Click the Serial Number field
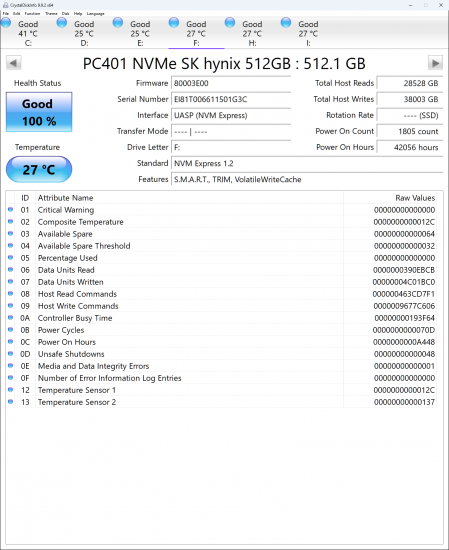449x550 pixels. (x=231, y=99)
